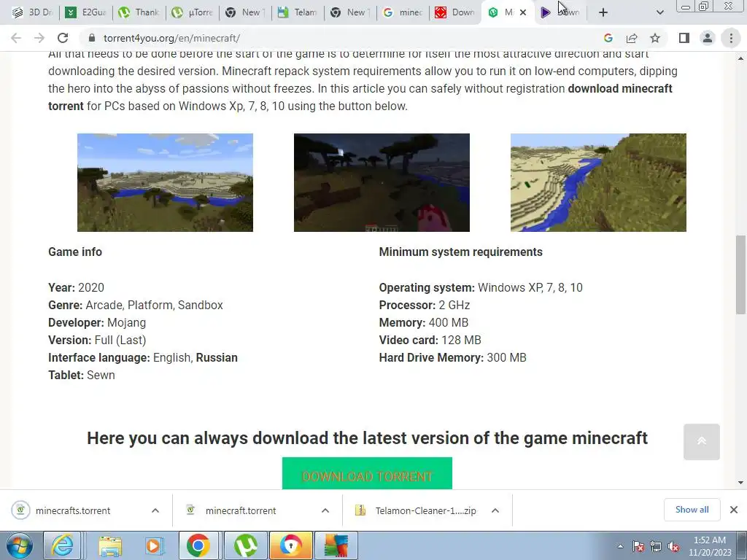Switch to the E2Gua tab

[86, 12]
